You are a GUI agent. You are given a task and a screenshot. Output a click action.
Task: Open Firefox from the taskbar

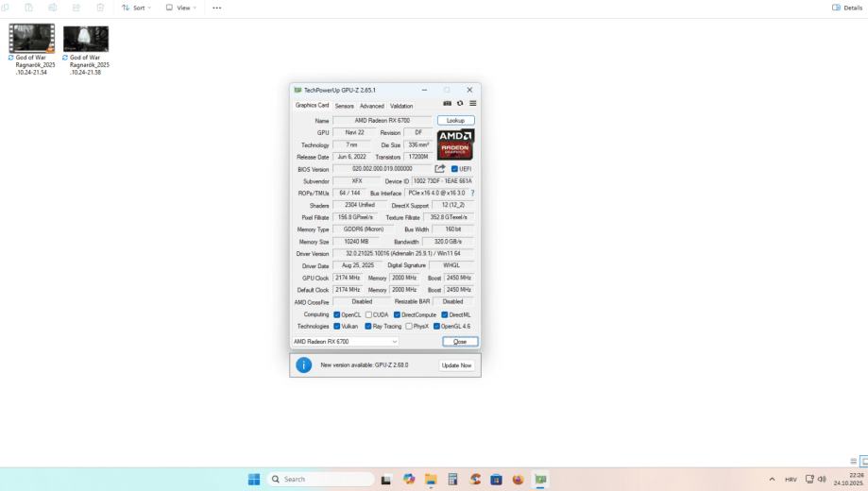(519, 480)
